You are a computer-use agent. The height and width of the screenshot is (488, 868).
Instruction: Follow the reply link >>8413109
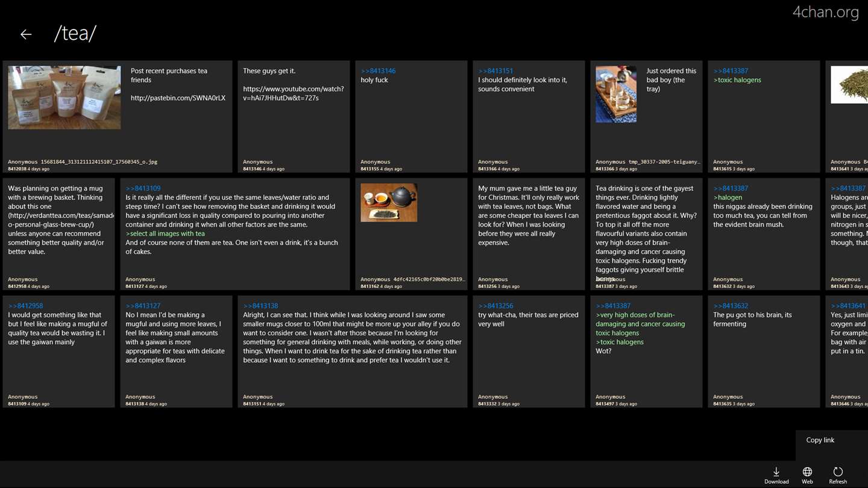click(143, 189)
